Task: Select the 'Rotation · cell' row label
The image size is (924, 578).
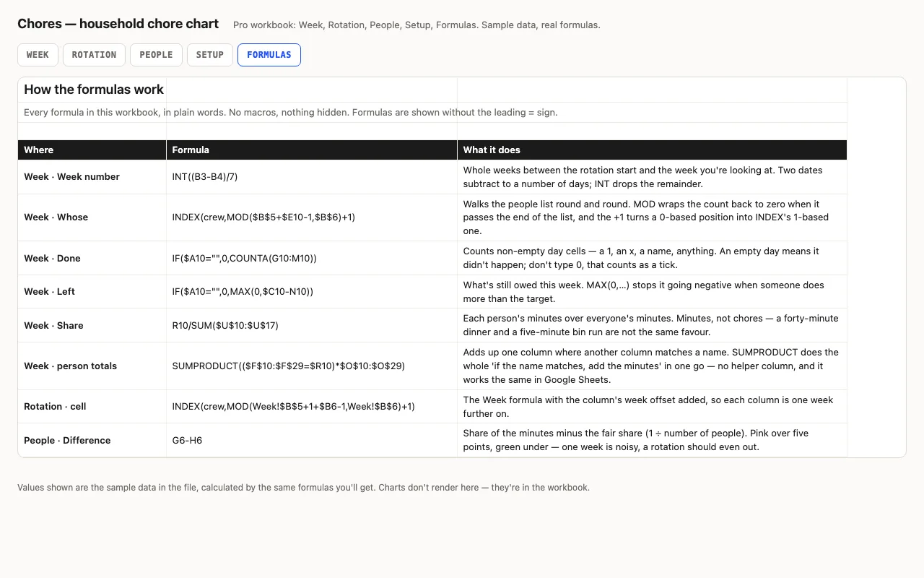Action: [92, 407]
